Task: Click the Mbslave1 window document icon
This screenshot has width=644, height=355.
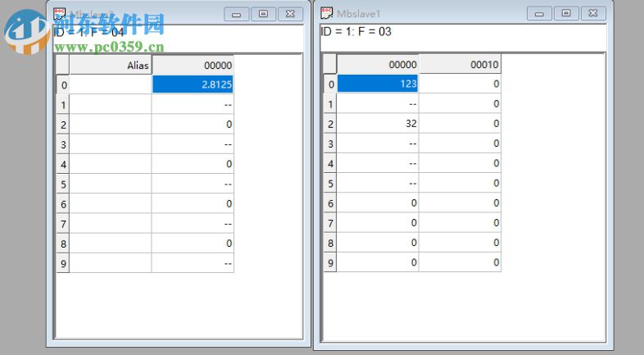Action: point(327,13)
